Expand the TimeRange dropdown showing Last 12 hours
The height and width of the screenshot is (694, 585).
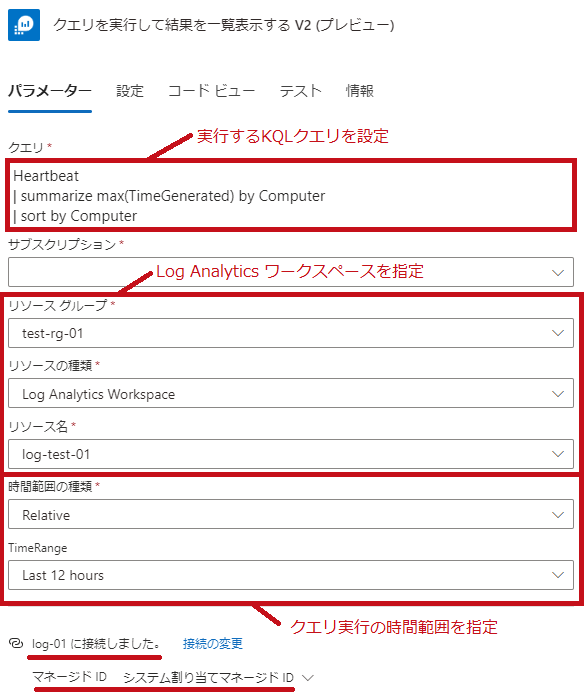tap(291, 575)
